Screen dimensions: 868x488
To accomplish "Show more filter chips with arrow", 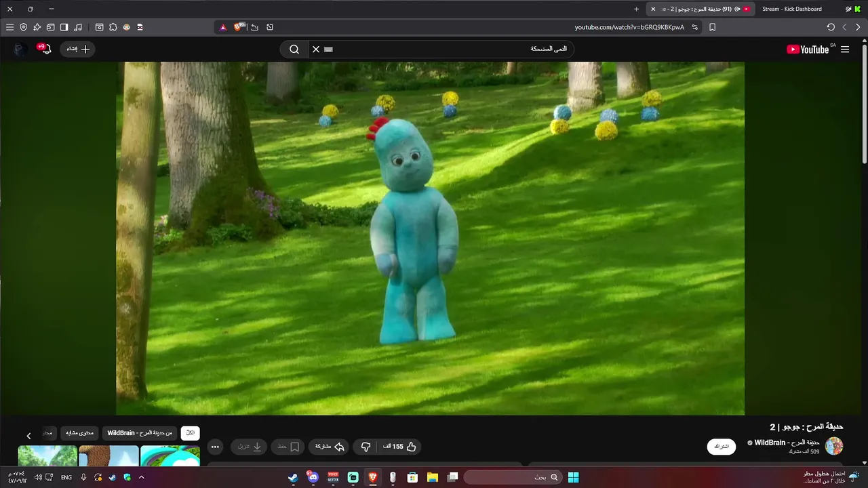I will tap(28, 436).
